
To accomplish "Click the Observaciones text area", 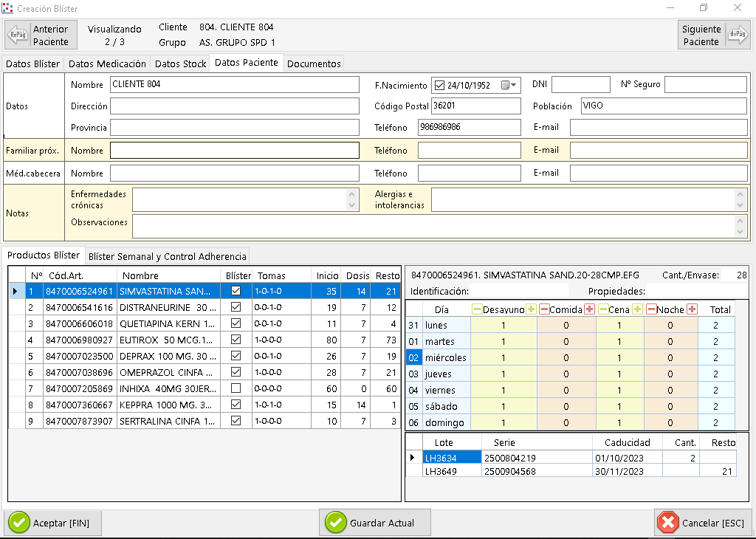I will pyautogui.click(x=433, y=227).
